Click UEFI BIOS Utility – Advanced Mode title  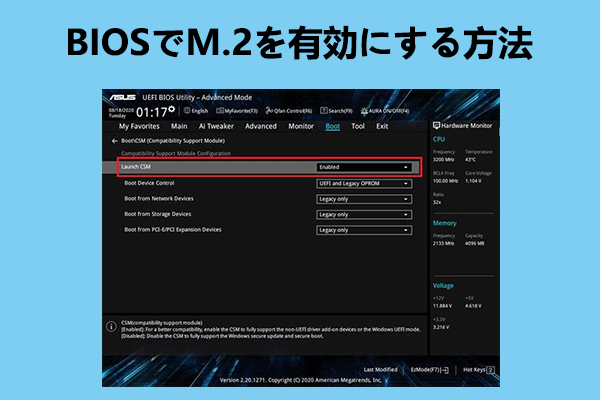click(197, 98)
